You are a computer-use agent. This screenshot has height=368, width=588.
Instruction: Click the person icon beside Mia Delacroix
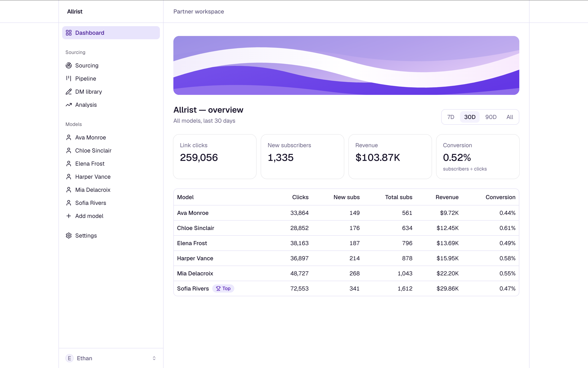(x=69, y=190)
